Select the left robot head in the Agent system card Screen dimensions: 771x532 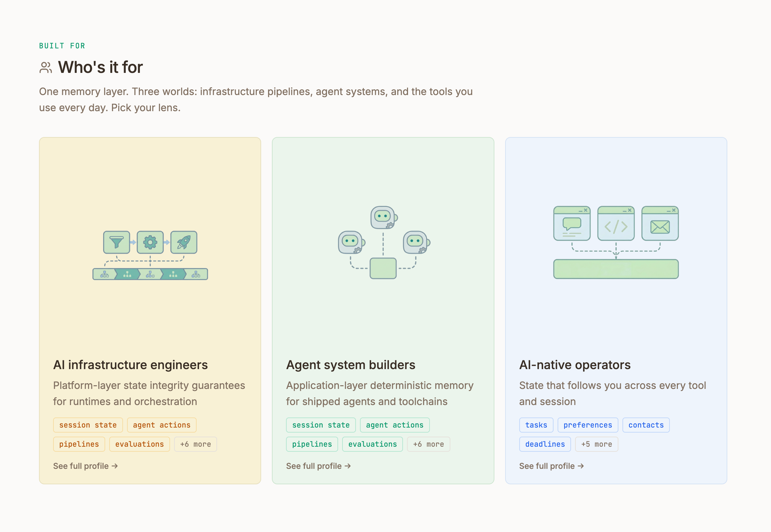coord(350,242)
